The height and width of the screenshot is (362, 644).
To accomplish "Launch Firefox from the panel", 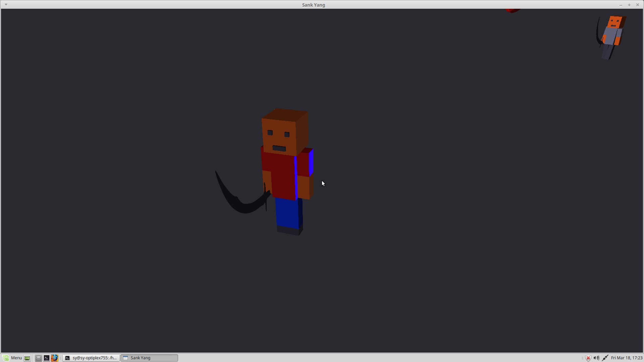I will pos(55,358).
